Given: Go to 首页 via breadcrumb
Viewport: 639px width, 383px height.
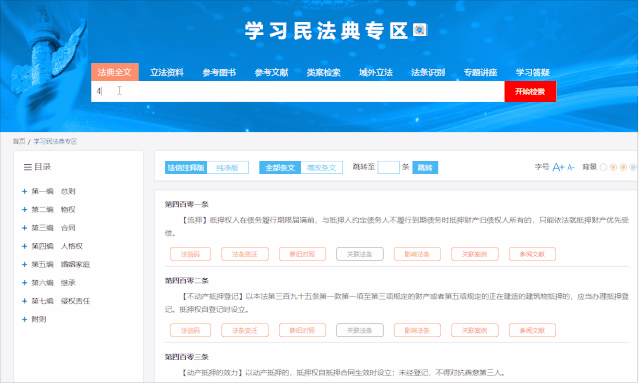Looking at the screenshot, I should pyautogui.click(x=19, y=141).
